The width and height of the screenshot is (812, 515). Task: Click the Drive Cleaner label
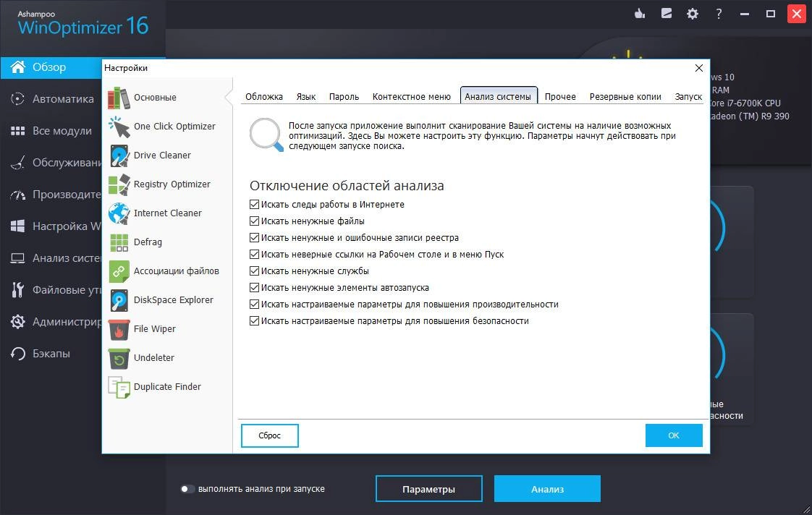pos(162,156)
